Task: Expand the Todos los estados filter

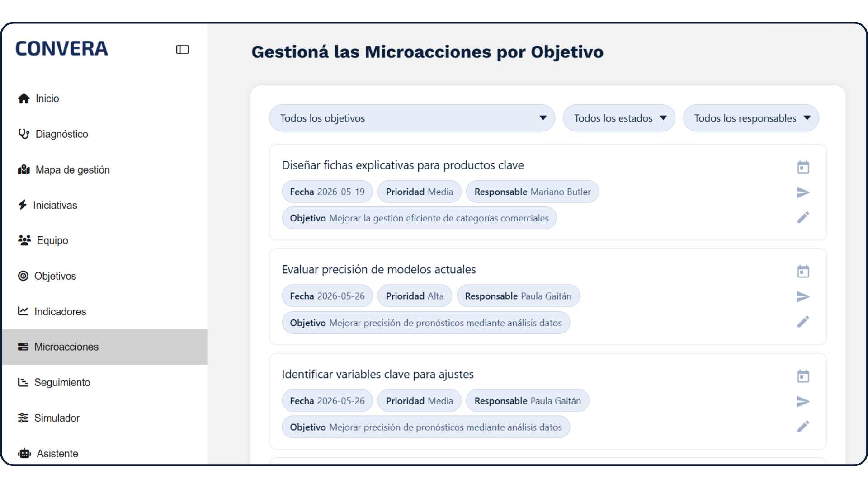Action: pos(619,118)
